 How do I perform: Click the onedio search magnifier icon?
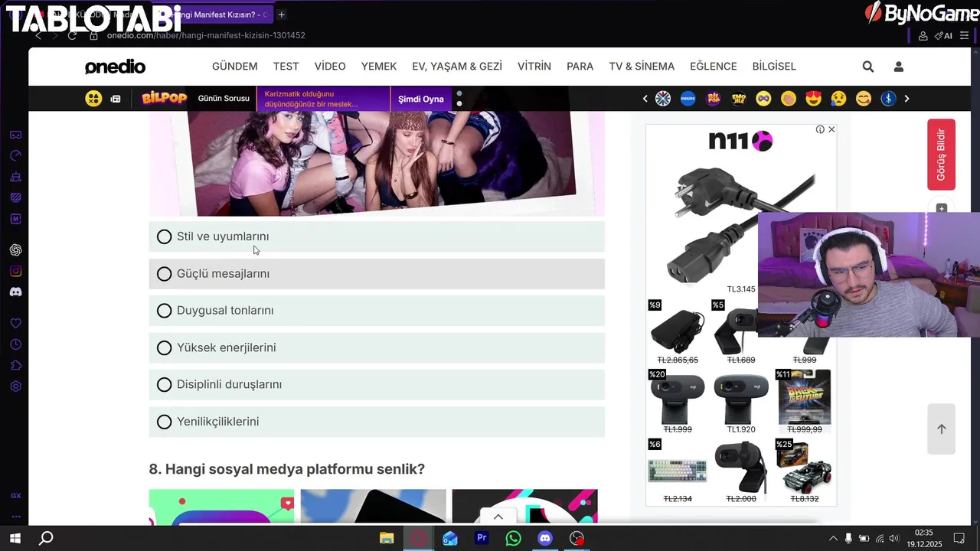868,67
